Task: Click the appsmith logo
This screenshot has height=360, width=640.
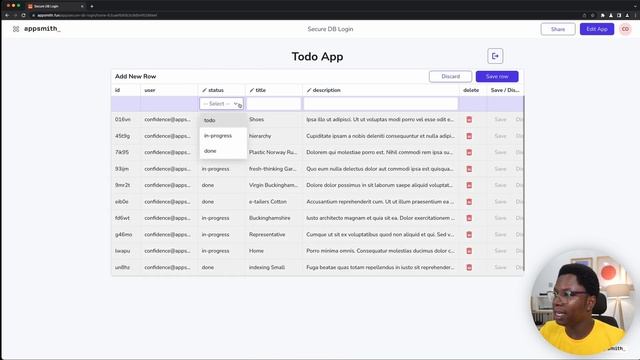Action: [x=42, y=29]
